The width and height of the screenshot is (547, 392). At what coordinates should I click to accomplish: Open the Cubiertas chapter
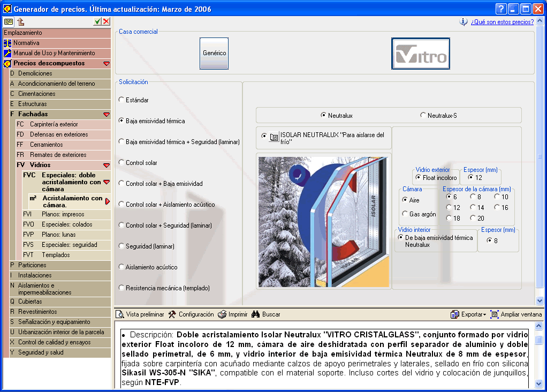60,301
